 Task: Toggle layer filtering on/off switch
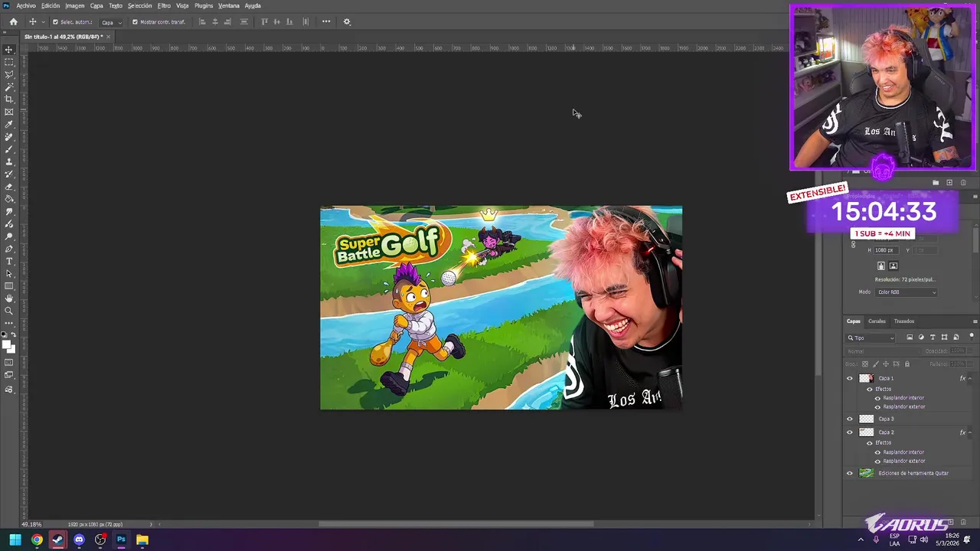pos(972,336)
